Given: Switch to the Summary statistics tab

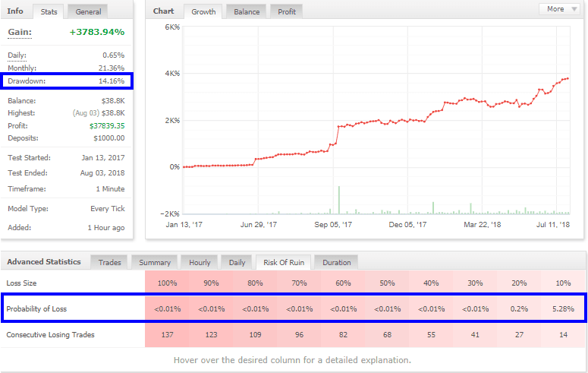Looking at the screenshot, I should 155,262.
